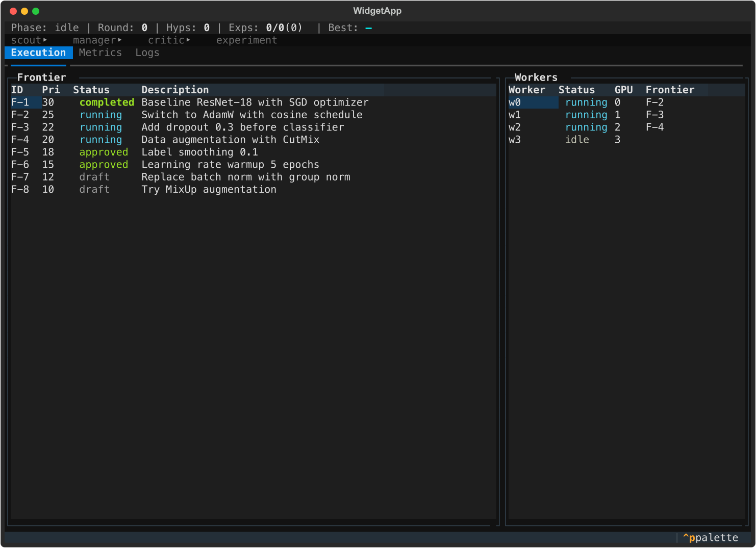Select frontier row F-8
The height and width of the screenshot is (548, 756).
253,189
